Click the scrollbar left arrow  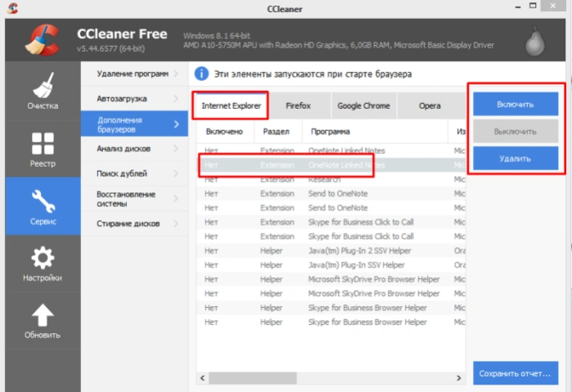pos(202,378)
